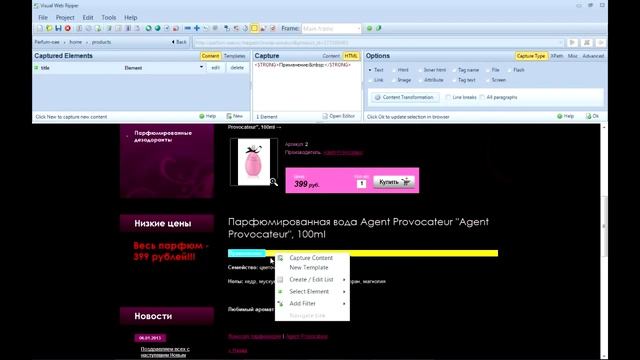
Task: Click the perfume bottle product thumbnail
Action: [253, 162]
